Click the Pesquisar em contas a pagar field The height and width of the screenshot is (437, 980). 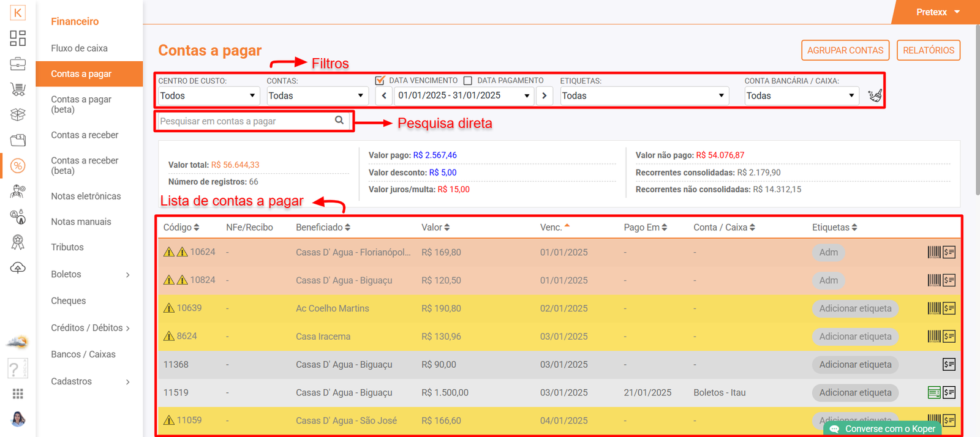[245, 121]
